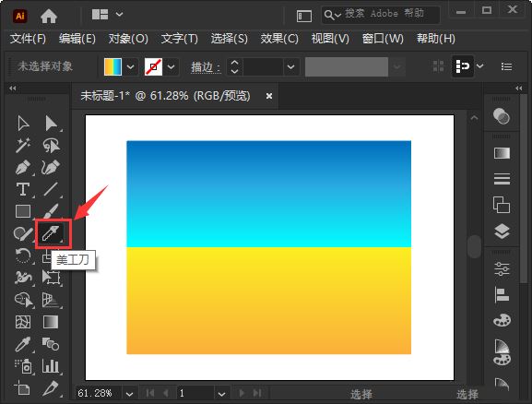Select the Pen tool
532x404 pixels.
click(23, 167)
